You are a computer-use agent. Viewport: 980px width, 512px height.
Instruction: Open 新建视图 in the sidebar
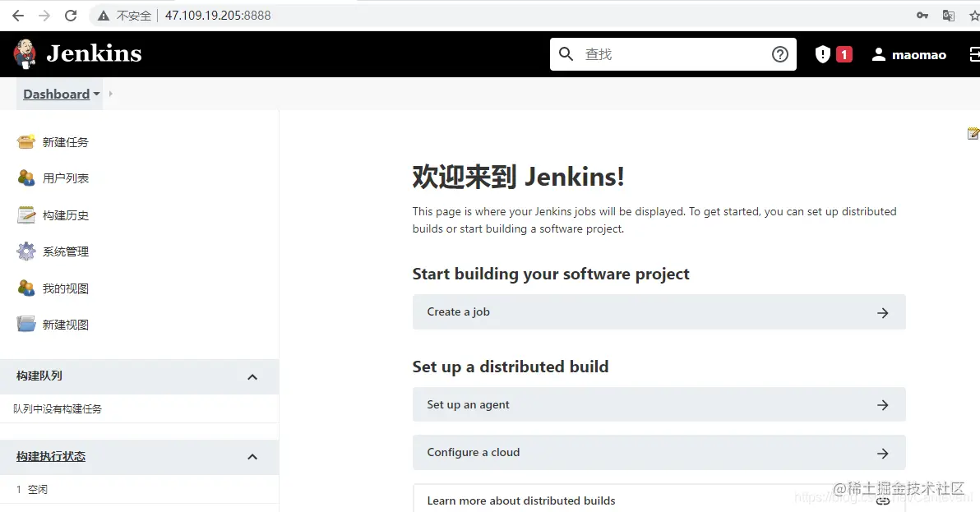66,325
